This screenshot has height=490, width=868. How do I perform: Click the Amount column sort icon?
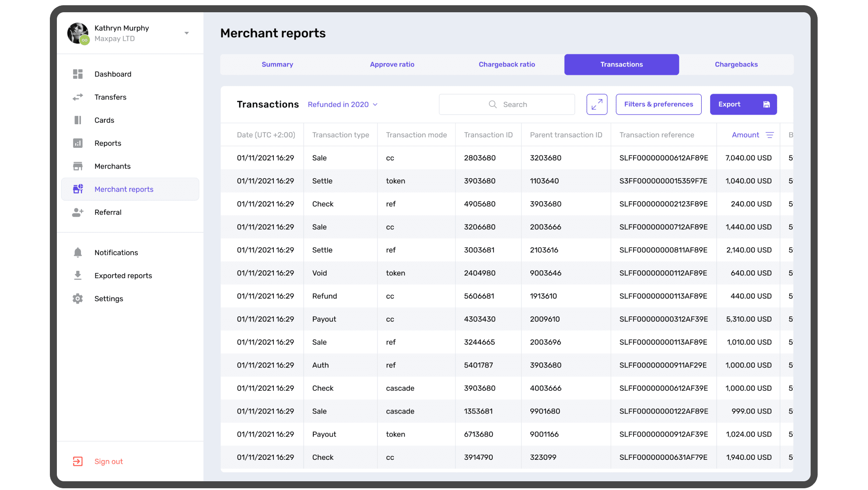[x=770, y=135]
